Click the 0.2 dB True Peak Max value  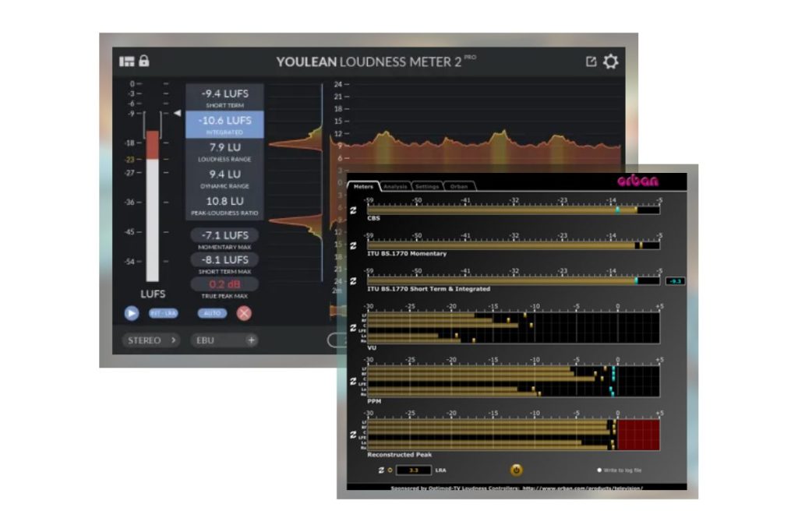pos(224,284)
